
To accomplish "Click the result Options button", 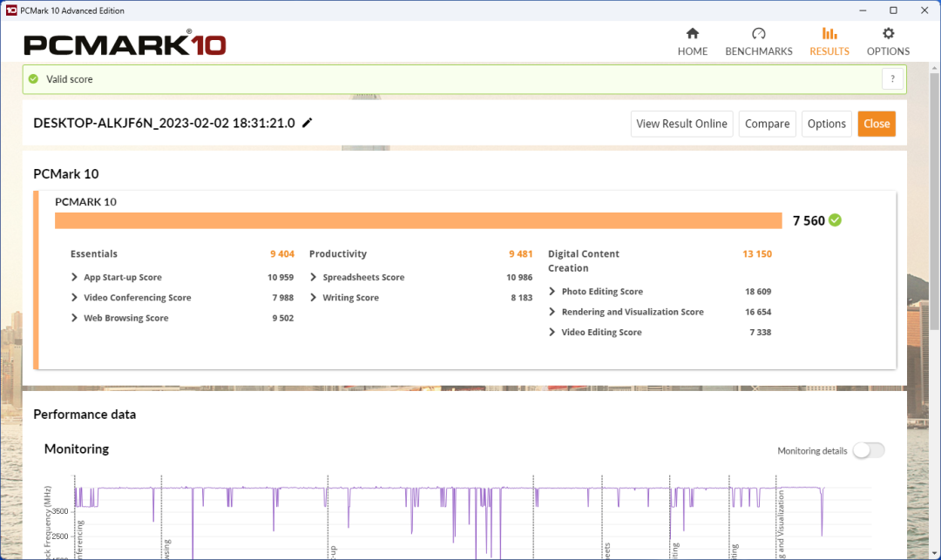I will click(x=826, y=124).
